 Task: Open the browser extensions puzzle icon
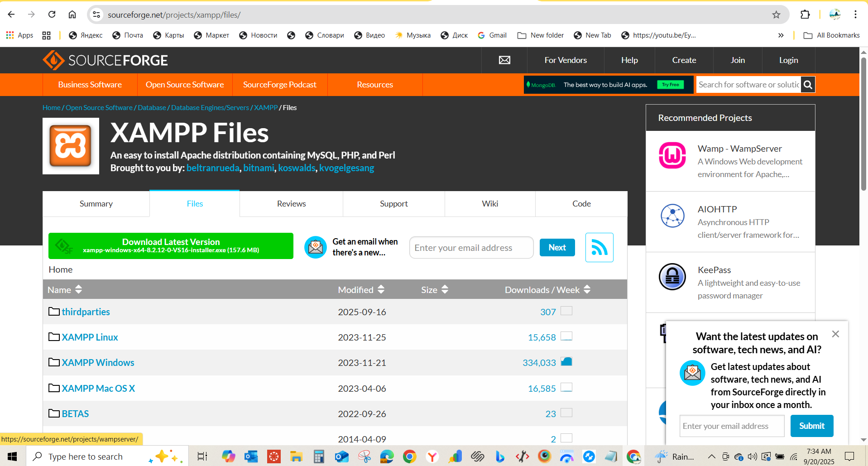[805, 14]
